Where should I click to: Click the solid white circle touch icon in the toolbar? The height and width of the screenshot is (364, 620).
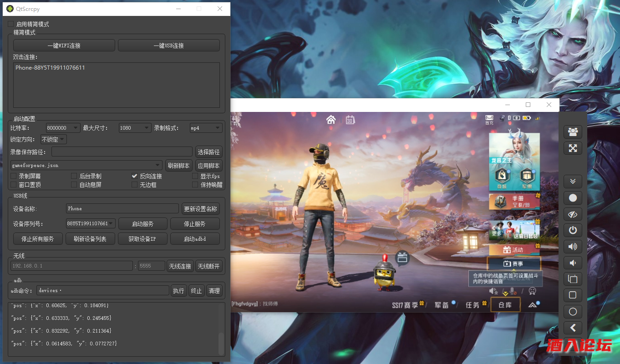pos(573,198)
